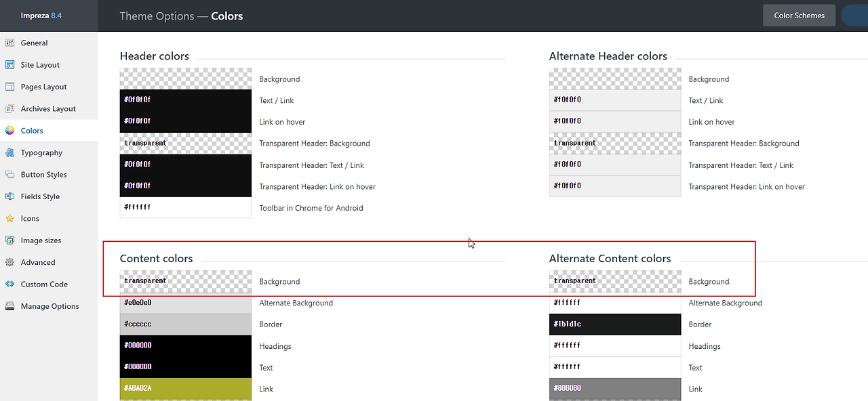Screen dimensions: 868x401
Task: Edit Alternate Header Link on hover swatch
Action: pos(615,121)
